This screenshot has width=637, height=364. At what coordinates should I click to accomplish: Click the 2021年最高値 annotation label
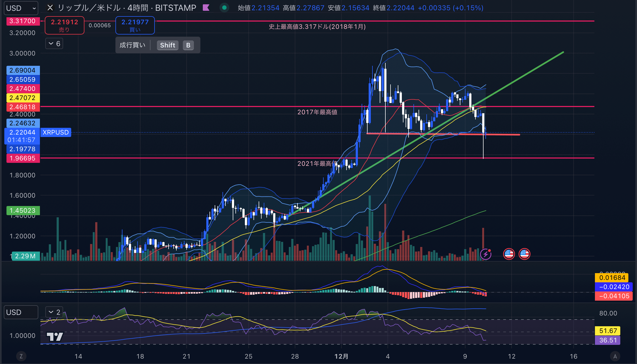[x=317, y=164]
